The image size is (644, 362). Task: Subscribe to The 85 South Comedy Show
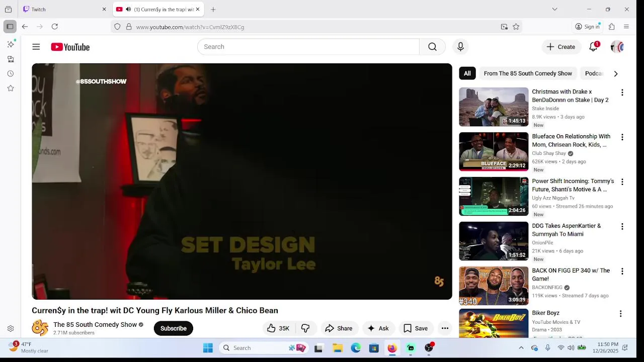tap(174, 328)
